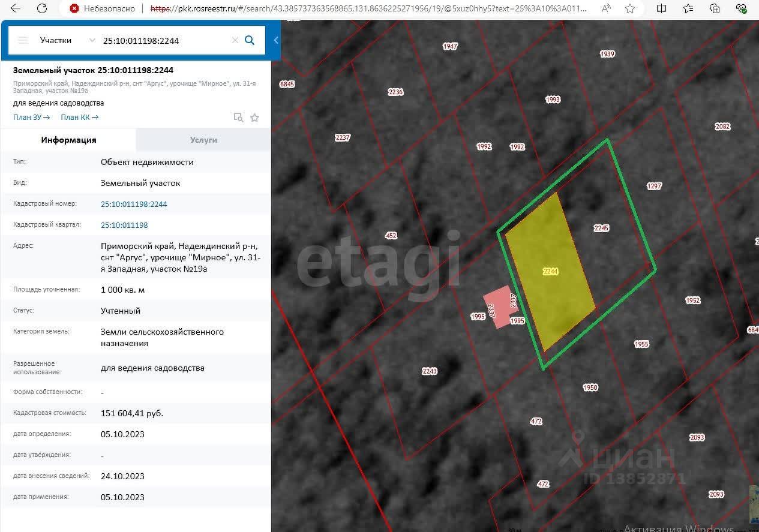Clear the search field with the X

click(235, 40)
